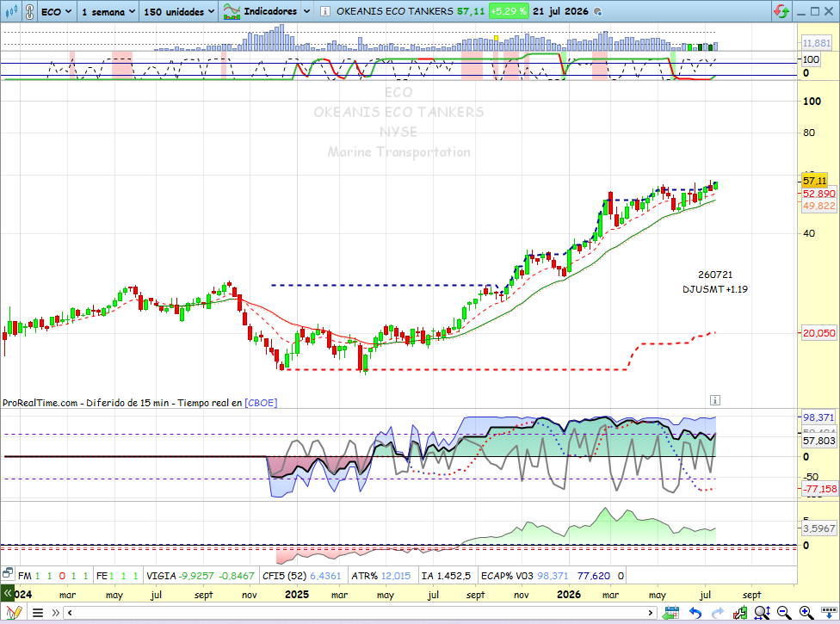Click the ruler and arrow icon at the toolbar end
This screenshot has width=840, height=624.
pos(828,612)
